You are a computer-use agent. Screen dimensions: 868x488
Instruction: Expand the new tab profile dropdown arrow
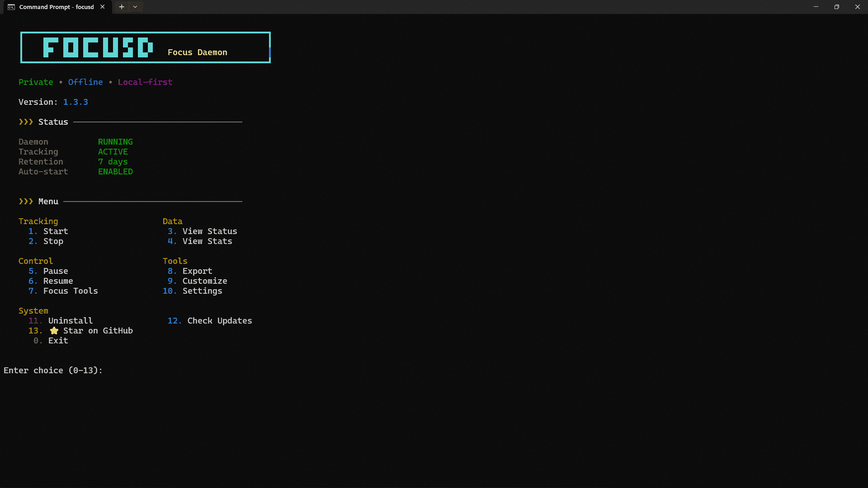pos(135,7)
